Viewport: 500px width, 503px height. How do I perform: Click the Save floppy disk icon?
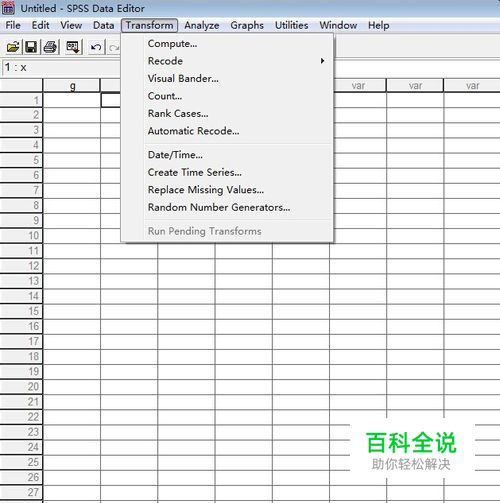(x=31, y=47)
